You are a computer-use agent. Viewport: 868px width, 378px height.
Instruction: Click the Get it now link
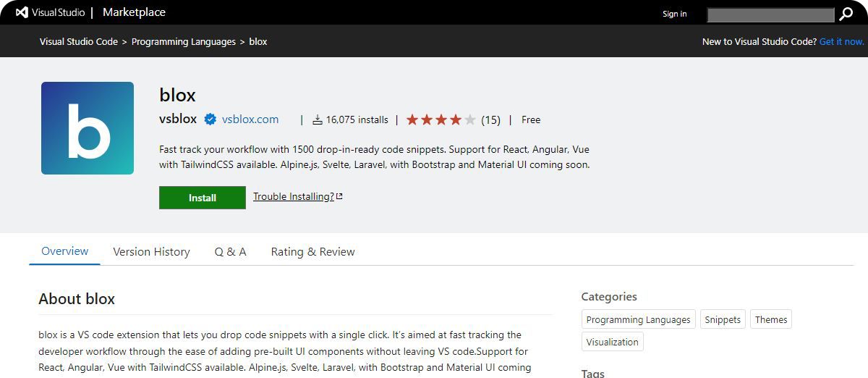[x=842, y=42]
